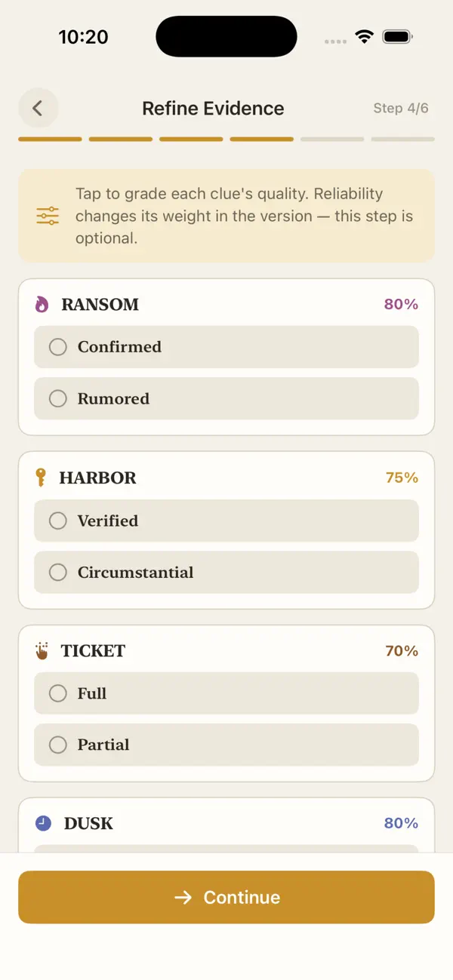Tap the hand icon beside TICKET
The height and width of the screenshot is (980, 453).
42,650
